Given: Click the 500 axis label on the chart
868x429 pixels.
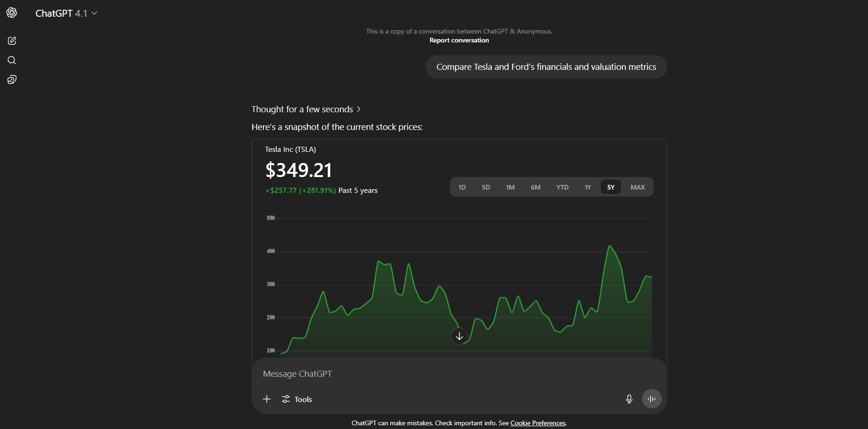Looking at the screenshot, I should click(271, 218).
